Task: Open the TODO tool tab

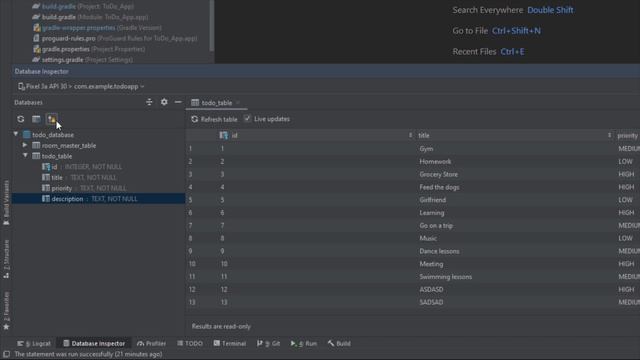Action: tap(190, 344)
